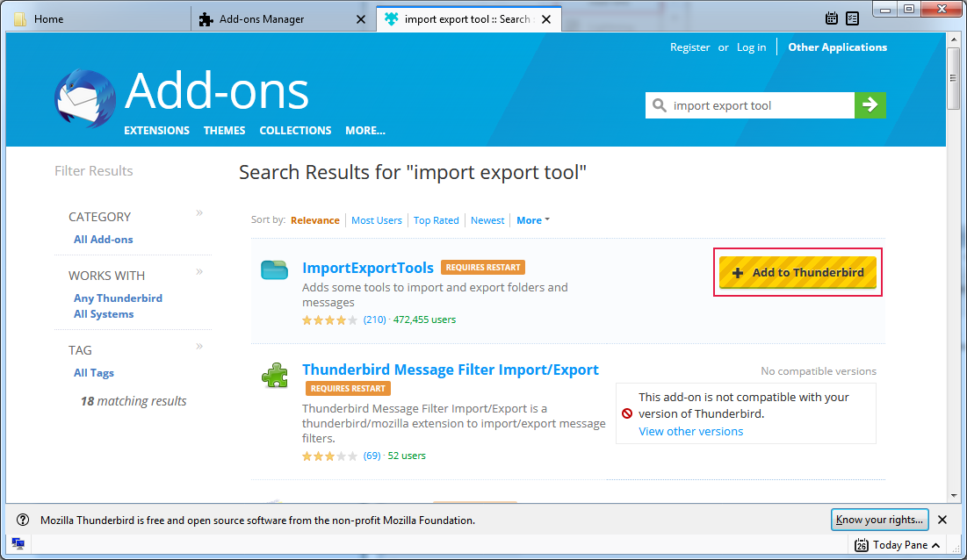Collapse the WORKS WITH filter section
Screen dimensions: 967x560
pyautogui.click(x=199, y=272)
